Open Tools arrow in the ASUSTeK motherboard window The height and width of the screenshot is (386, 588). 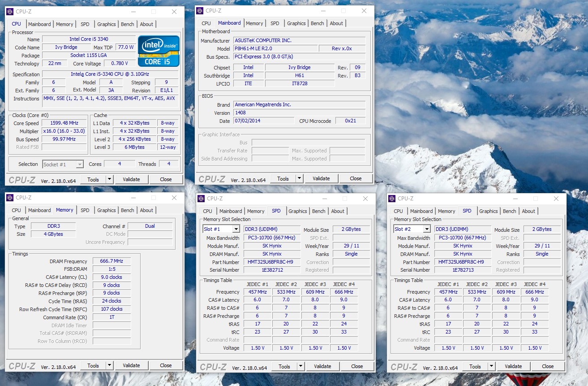299,178
